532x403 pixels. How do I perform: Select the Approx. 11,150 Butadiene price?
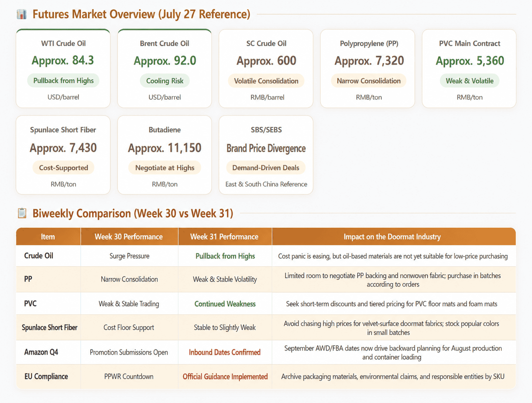165,148
